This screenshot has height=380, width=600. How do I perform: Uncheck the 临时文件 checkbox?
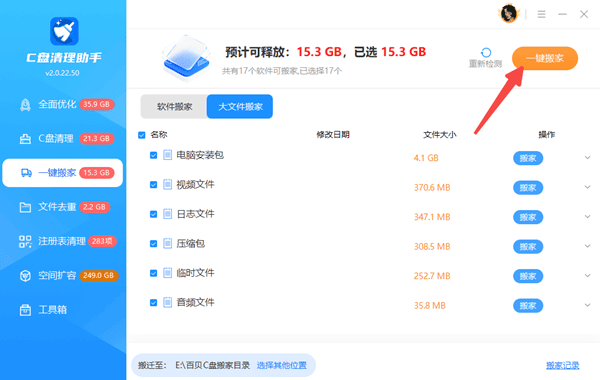click(153, 273)
